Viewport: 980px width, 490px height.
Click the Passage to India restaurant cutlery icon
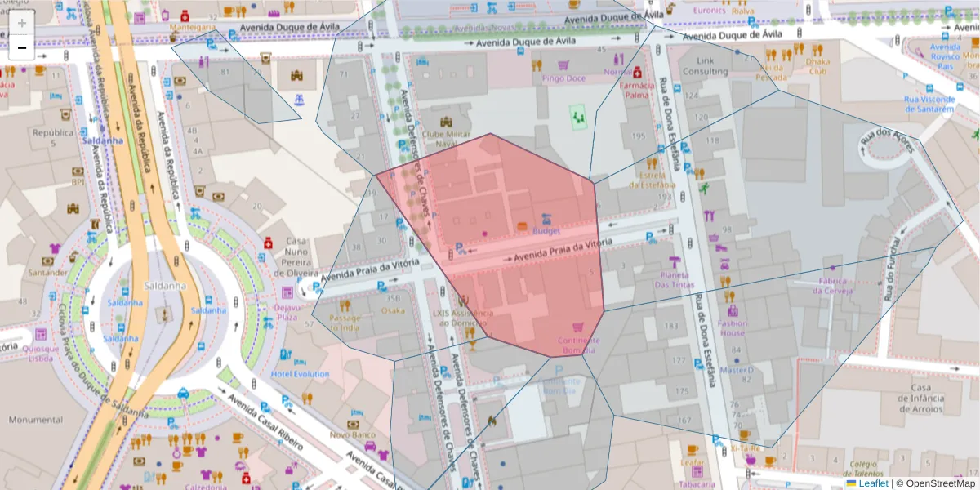tap(344, 305)
